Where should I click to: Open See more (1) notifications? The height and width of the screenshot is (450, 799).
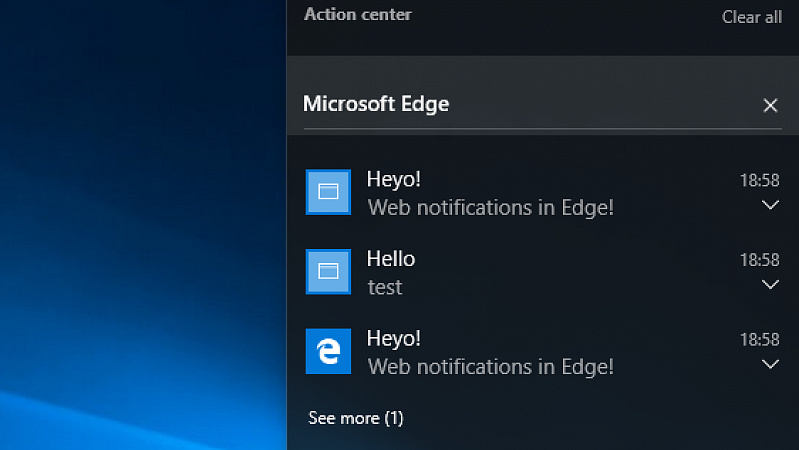pos(356,418)
